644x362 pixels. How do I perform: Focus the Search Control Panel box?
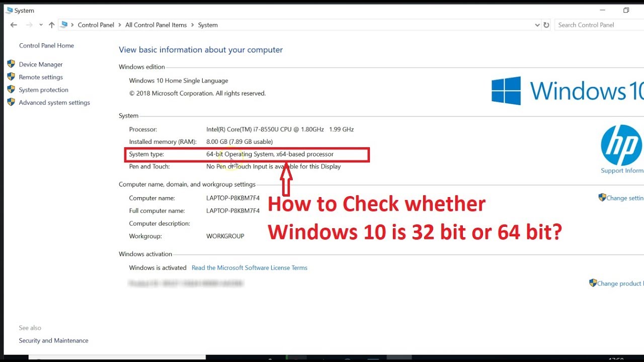coord(599,25)
